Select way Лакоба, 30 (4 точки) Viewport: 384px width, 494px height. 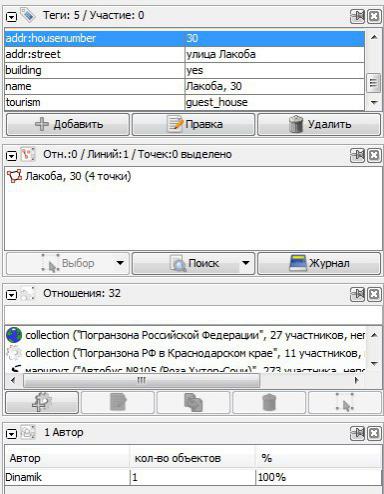pyautogui.click(x=69, y=176)
